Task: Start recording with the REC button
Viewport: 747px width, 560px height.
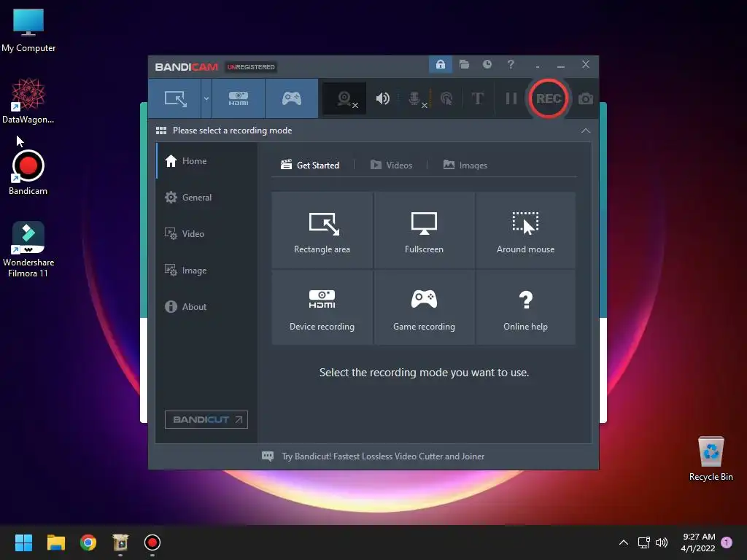Action: [x=549, y=98]
